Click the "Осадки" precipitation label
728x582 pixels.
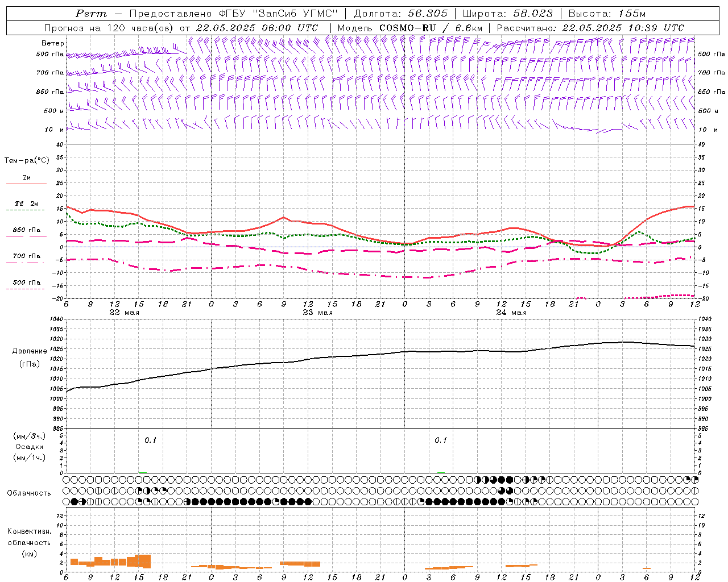coord(30,447)
